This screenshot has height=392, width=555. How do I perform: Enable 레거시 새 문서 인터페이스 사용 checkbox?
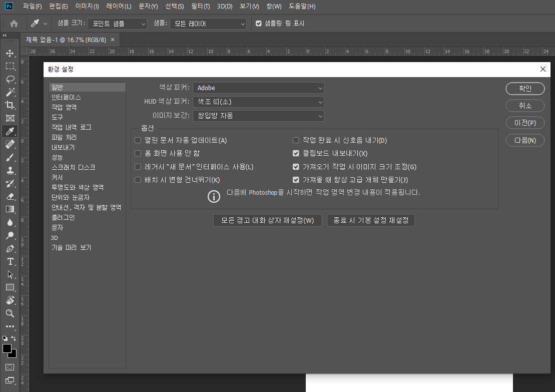click(x=138, y=167)
